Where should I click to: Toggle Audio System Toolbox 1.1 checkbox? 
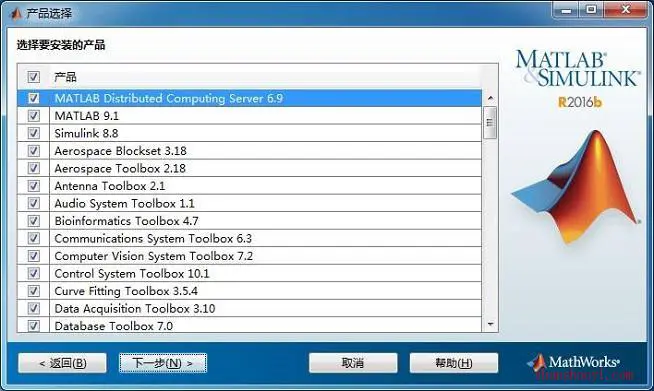[x=34, y=203]
